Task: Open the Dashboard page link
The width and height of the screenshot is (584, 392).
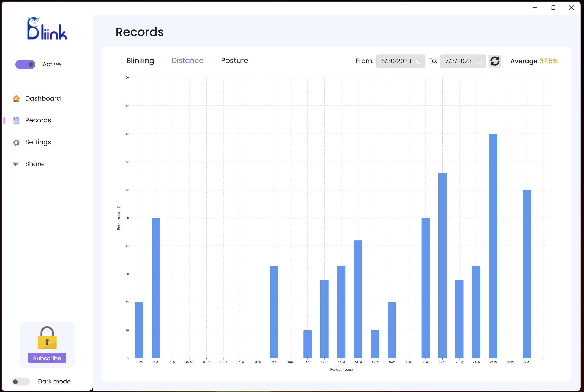Action: 43,99
